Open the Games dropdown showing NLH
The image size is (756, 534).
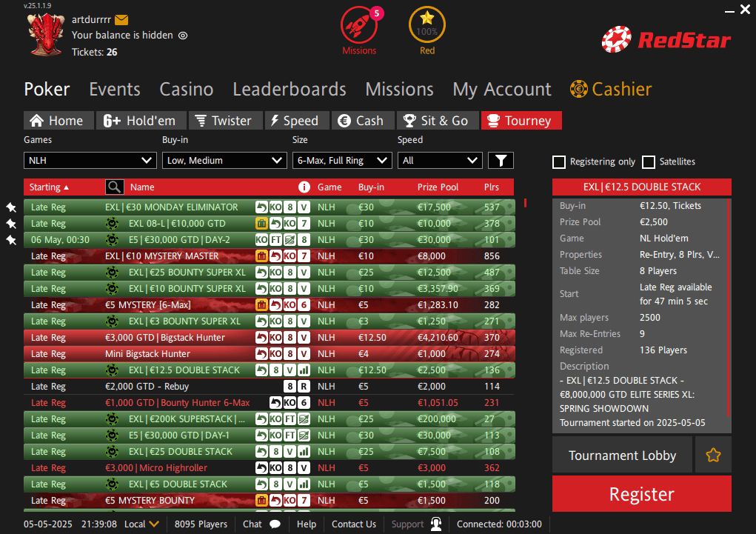pyautogui.click(x=90, y=160)
